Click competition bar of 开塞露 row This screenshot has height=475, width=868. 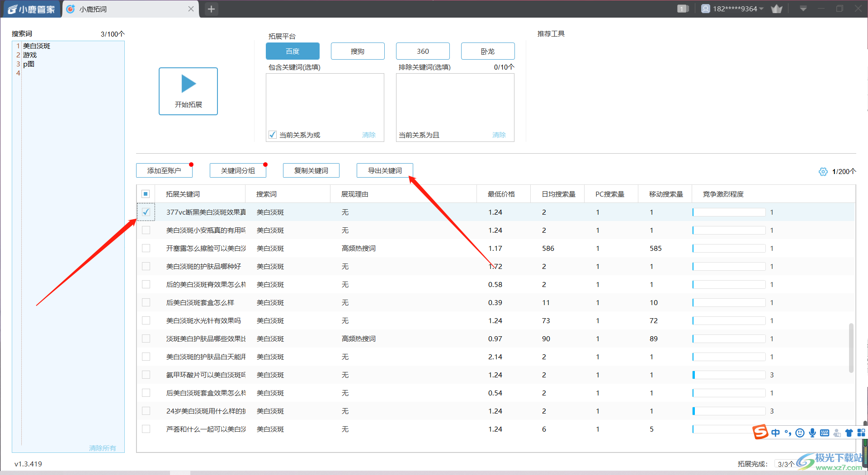pyautogui.click(x=729, y=248)
